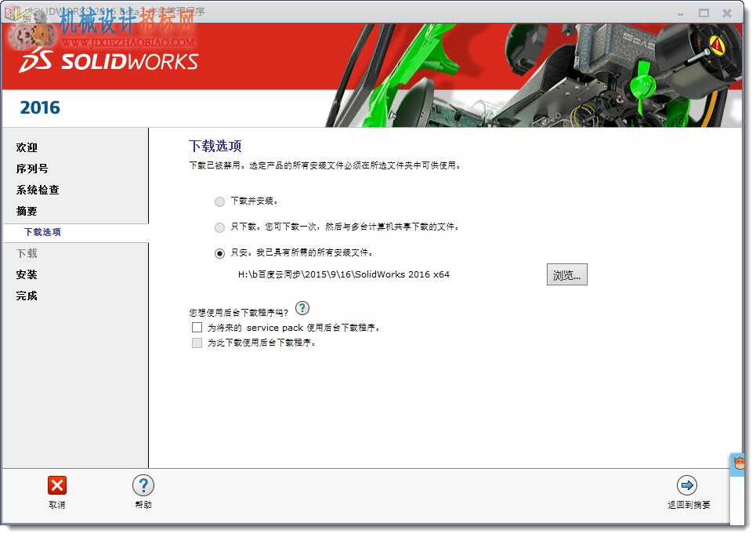Click the install path 'H:\b百度云同步\2015\9\16\SolidWorks 2016 x64'
The width and height of the screenshot is (756, 537).
pyautogui.click(x=344, y=274)
